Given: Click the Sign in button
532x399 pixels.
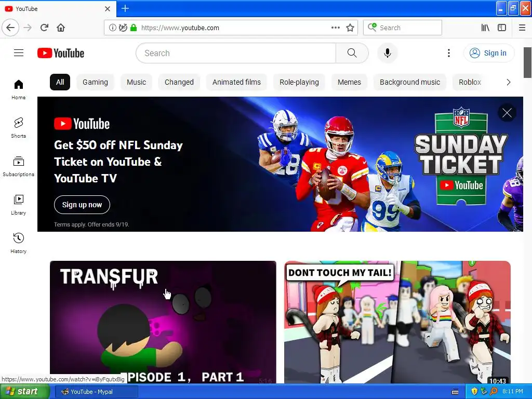Looking at the screenshot, I should [489, 53].
